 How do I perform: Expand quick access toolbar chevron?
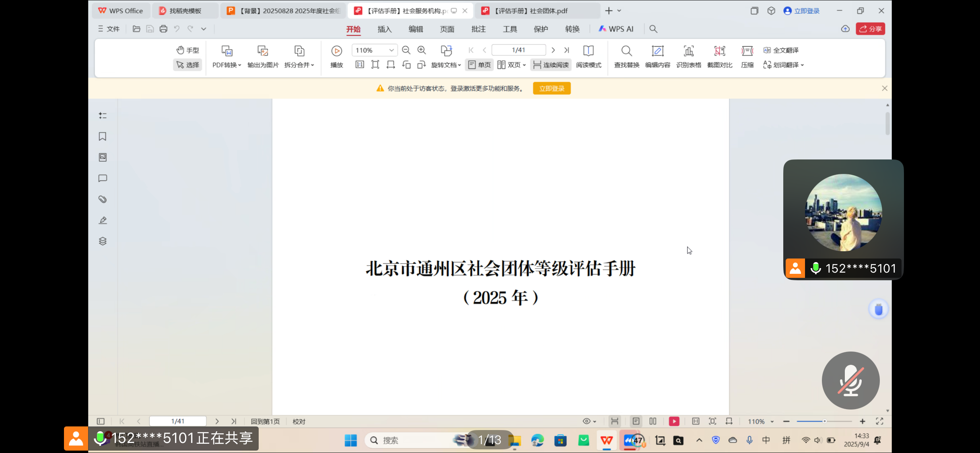pos(204,29)
